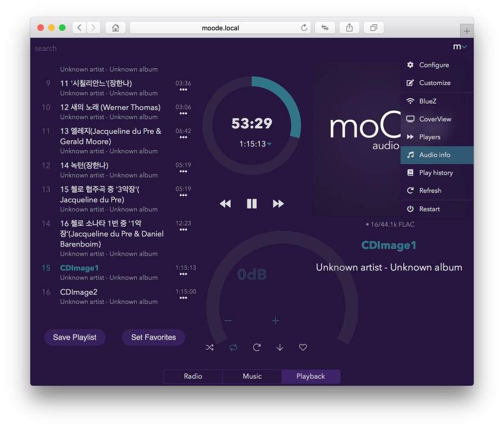Click the Players menu entry
504x429 pixels.
pyautogui.click(x=437, y=137)
